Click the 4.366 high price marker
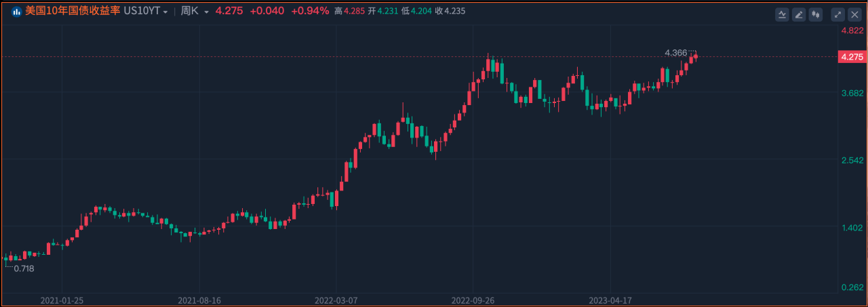The image size is (868, 307). pos(675,52)
